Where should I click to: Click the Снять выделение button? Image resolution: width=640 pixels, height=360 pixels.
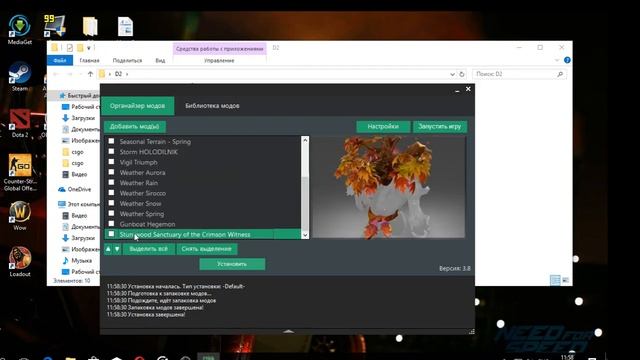pyautogui.click(x=207, y=249)
